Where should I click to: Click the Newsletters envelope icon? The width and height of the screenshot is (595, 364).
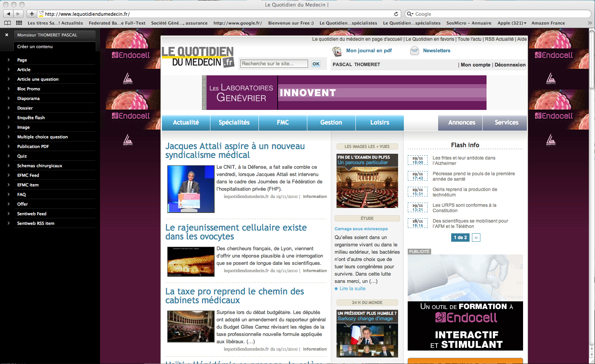coord(414,51)
